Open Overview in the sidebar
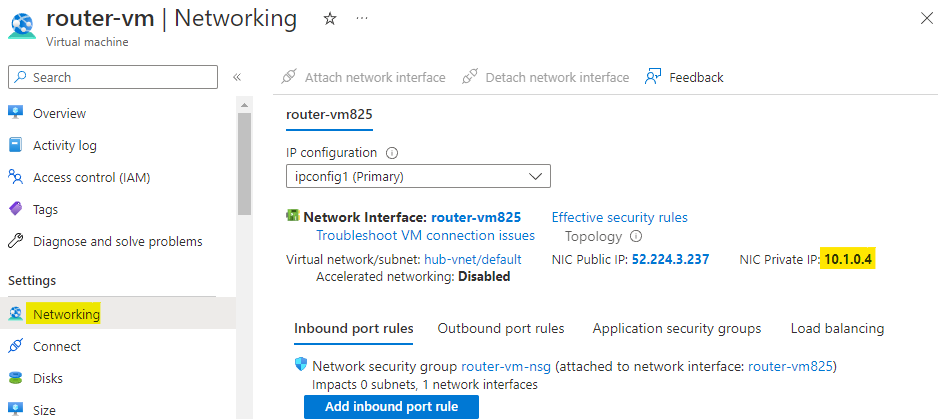 59,113
